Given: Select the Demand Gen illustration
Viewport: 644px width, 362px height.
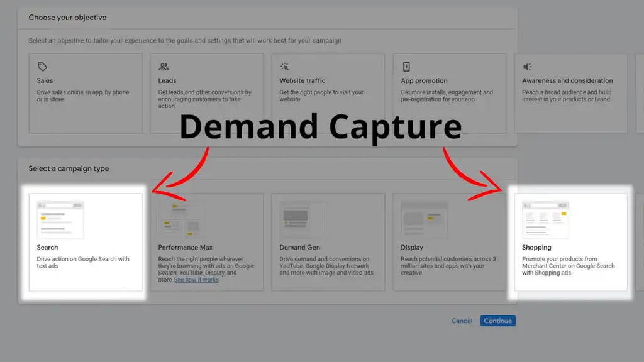Looking at the screenshot, I should click(303, 219).
